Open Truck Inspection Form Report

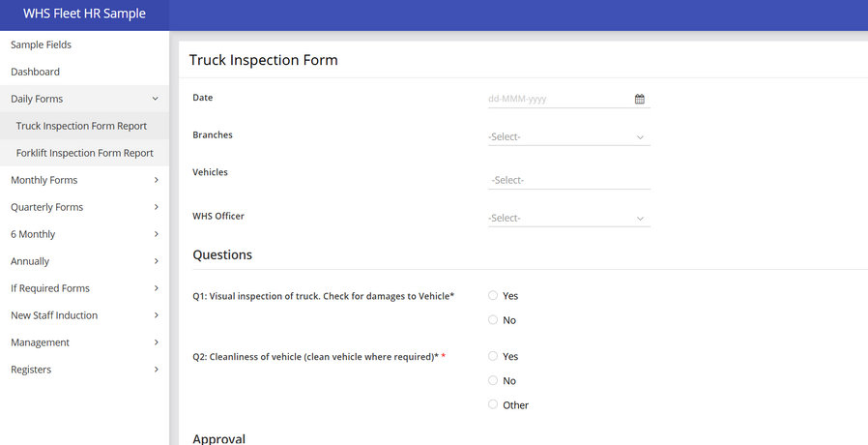82,126
